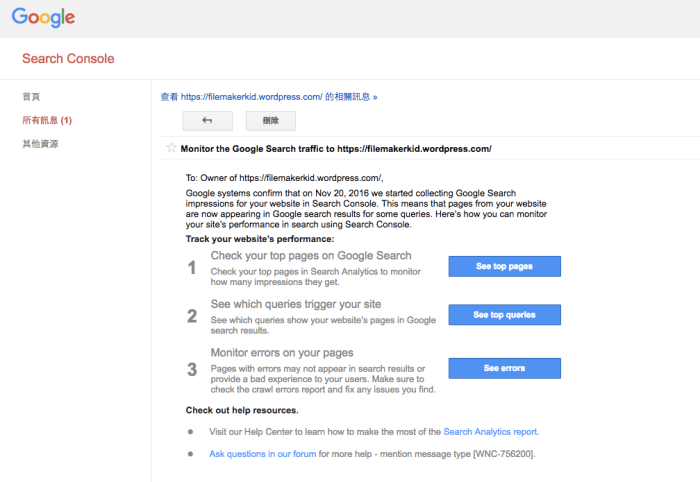Open the 查看 filemakerkid 相關訊息 link
The height and width of the screenshot is (482, 700).
tap(269, 97)
